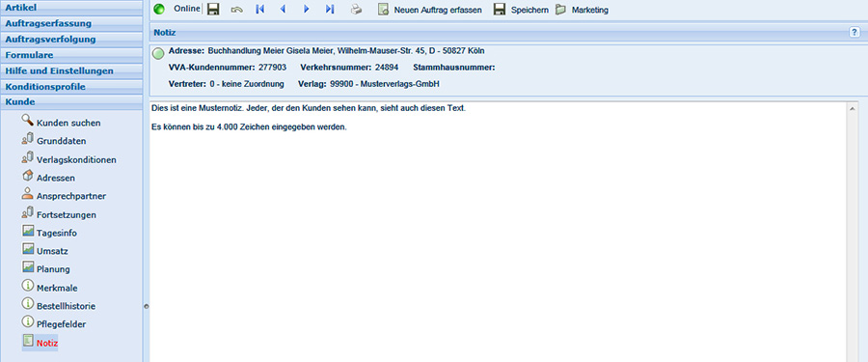Open Planung menu entry
Screen dimensions: 868x362
53,269
